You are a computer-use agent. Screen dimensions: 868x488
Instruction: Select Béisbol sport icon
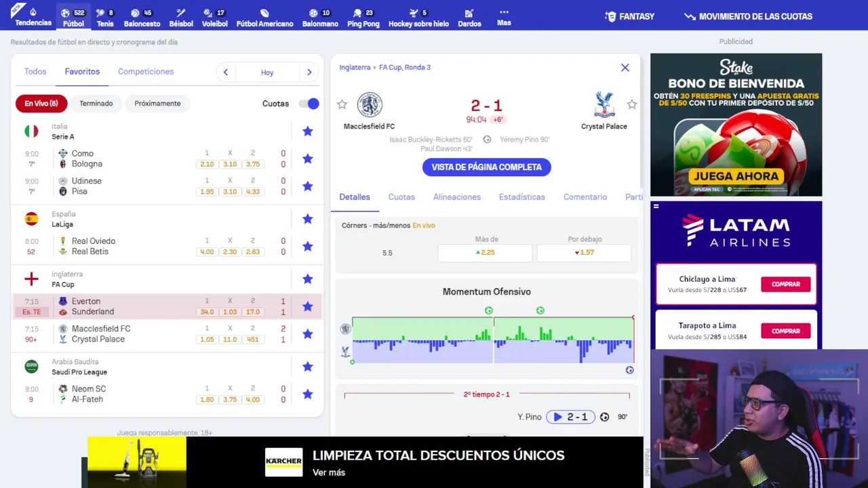181,18
